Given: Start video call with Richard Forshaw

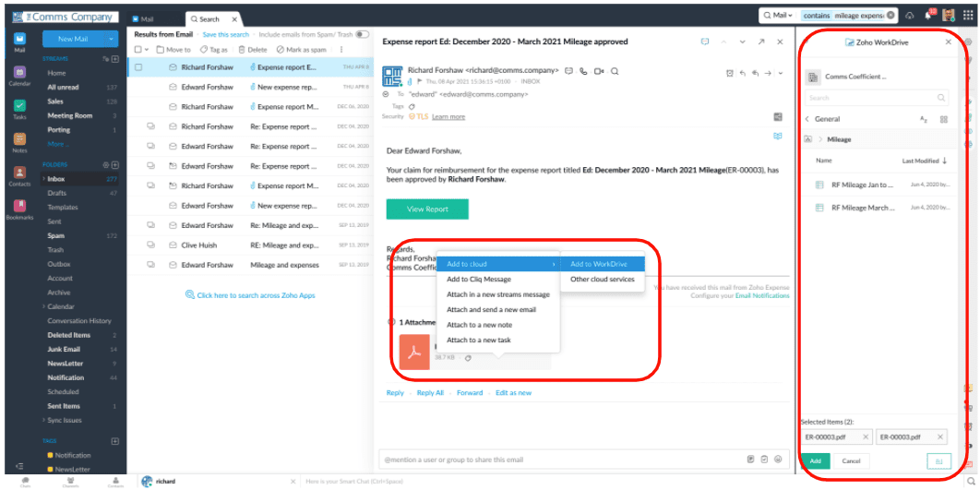Looking at the screenshot, I should [x=599, y=71].
